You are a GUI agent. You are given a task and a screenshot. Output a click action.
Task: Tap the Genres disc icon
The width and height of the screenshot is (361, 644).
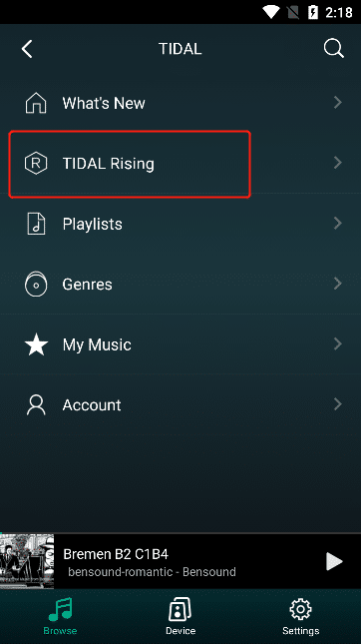pyautogui.click(x=36, y=285)
